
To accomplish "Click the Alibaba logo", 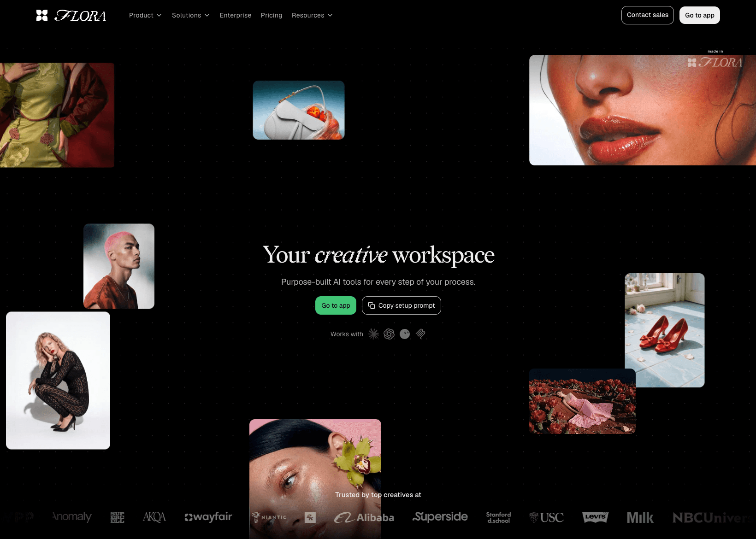I will (364, 517).
